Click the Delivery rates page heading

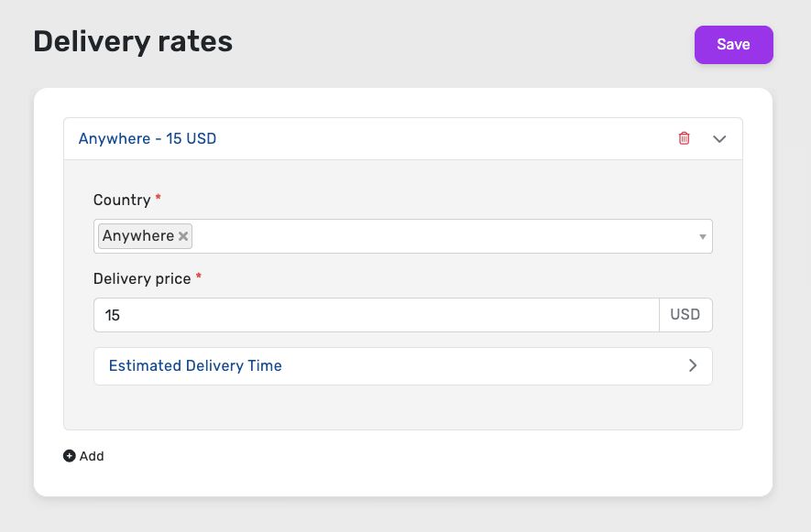[x=133, y=41]
